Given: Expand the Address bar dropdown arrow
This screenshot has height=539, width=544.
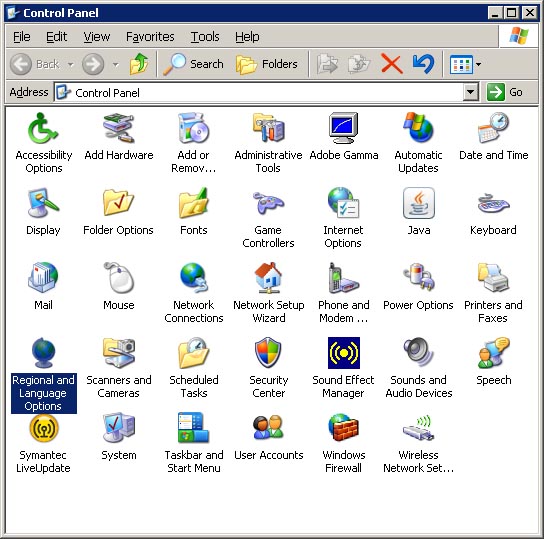Looking at the screenshot, I should click(x=470, y=92).
